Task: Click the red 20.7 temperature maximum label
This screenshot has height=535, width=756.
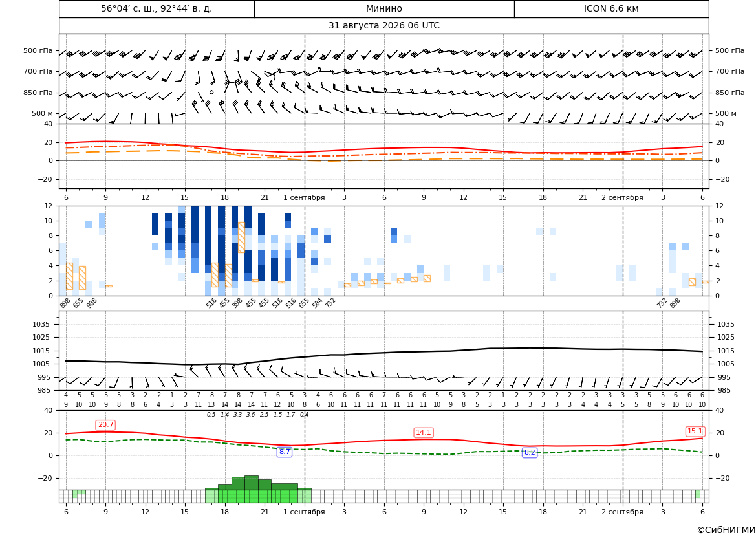Action: pos(105,425)
